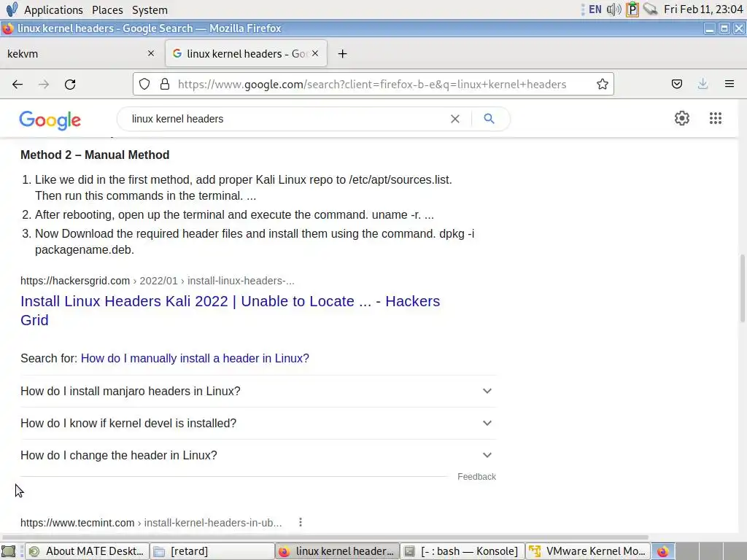The height and width of the screenshot is (560, 747).
Task: Click the hackersgrid.com breadcrumb URL
Action: (158, 281)
